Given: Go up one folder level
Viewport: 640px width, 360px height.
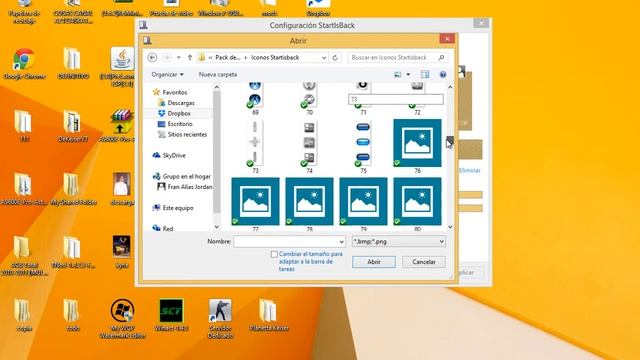Looking at the screenshot, I should (190, 58).
